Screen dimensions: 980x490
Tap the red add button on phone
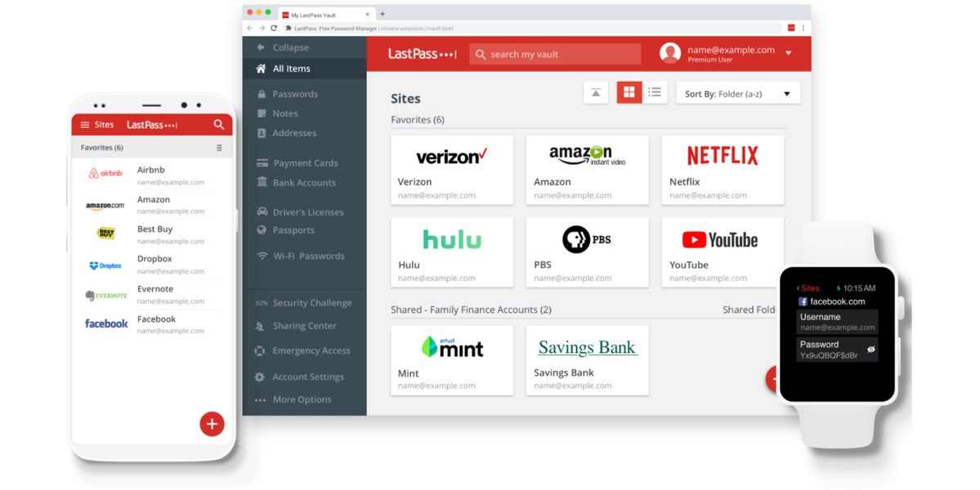[212, 424]
